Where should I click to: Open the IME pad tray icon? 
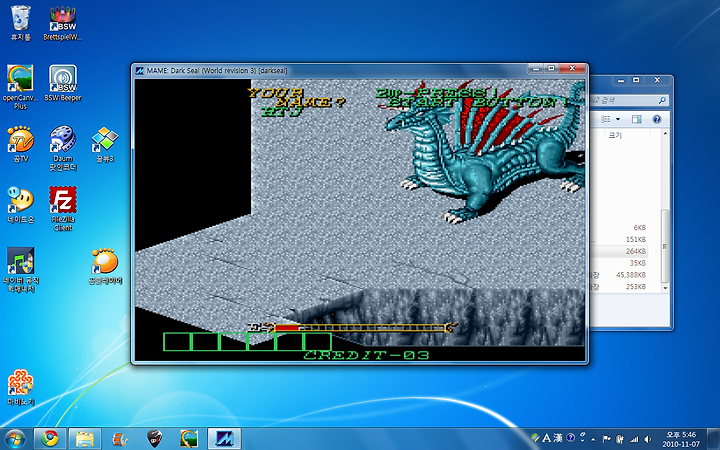coord(535,438)
